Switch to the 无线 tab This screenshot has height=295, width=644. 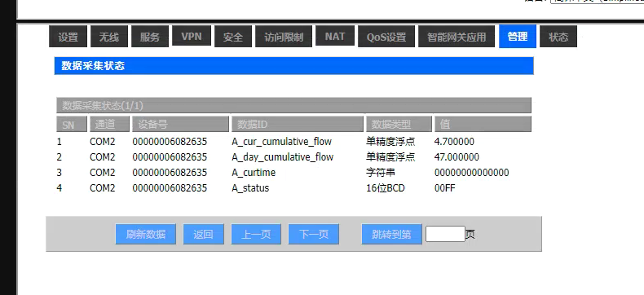109,37
